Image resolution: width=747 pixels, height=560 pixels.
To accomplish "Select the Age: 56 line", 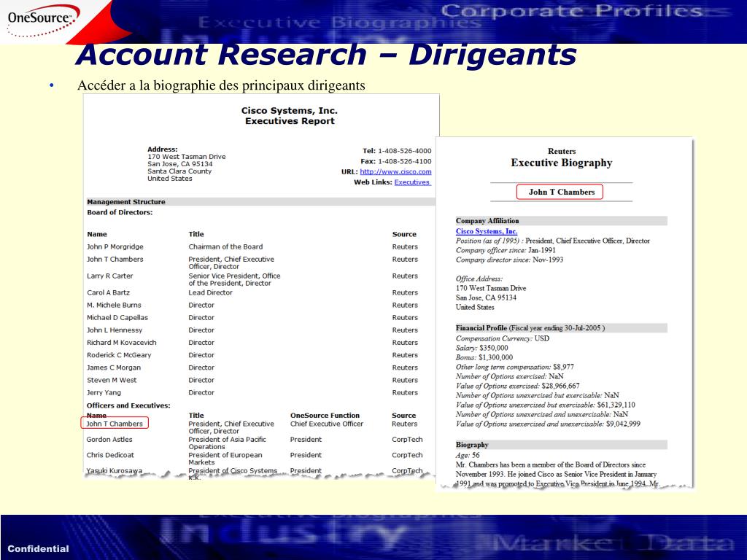I will [x=468, y=455].
